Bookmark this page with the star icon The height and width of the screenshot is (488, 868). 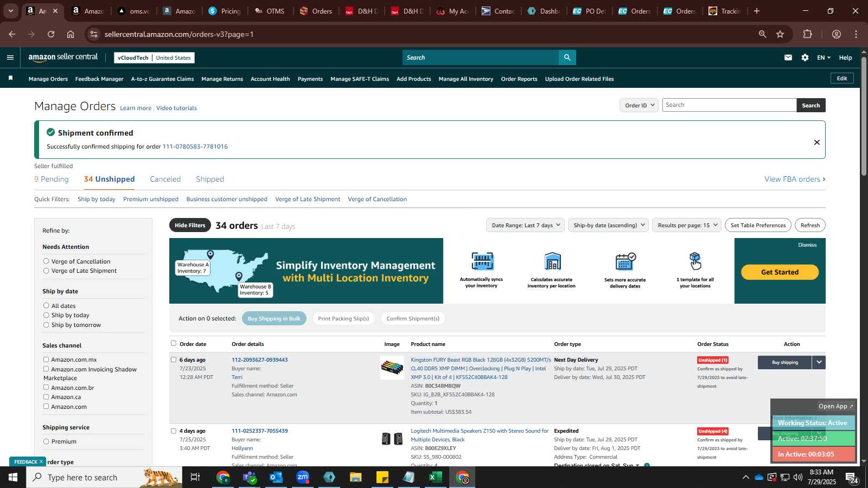coord(780,34)
